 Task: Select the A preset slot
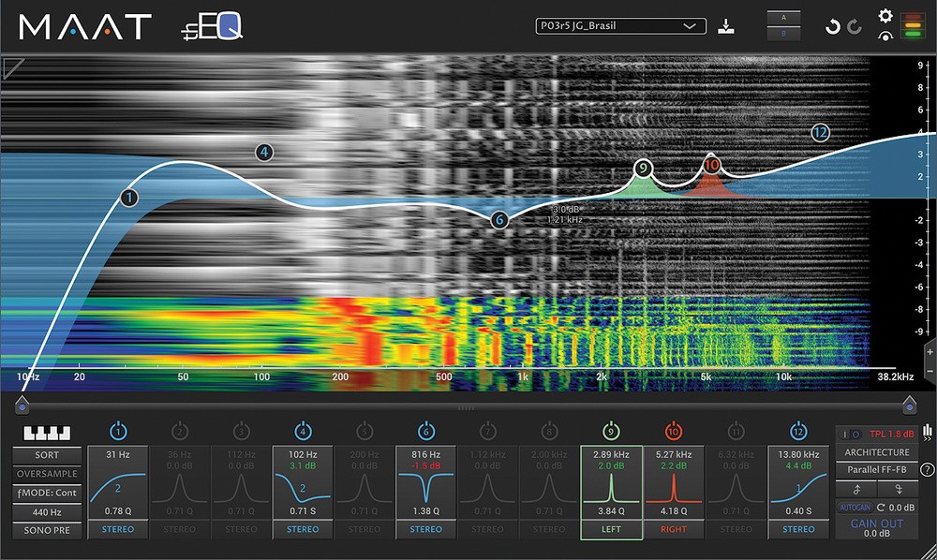pyautogui.click(x=784, y=18)
